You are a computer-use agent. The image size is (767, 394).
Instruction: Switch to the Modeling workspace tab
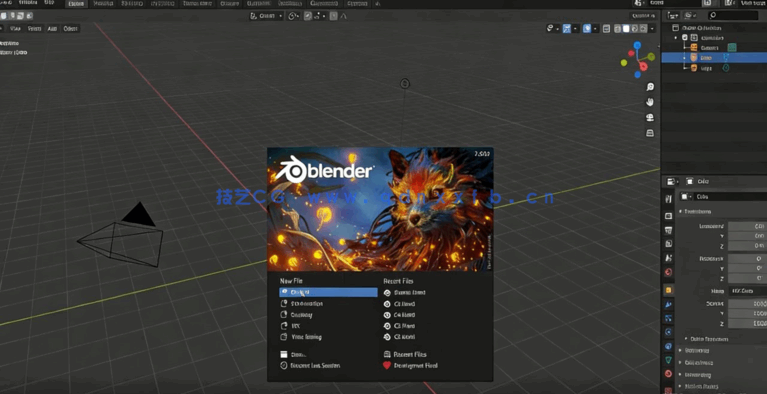103,4
